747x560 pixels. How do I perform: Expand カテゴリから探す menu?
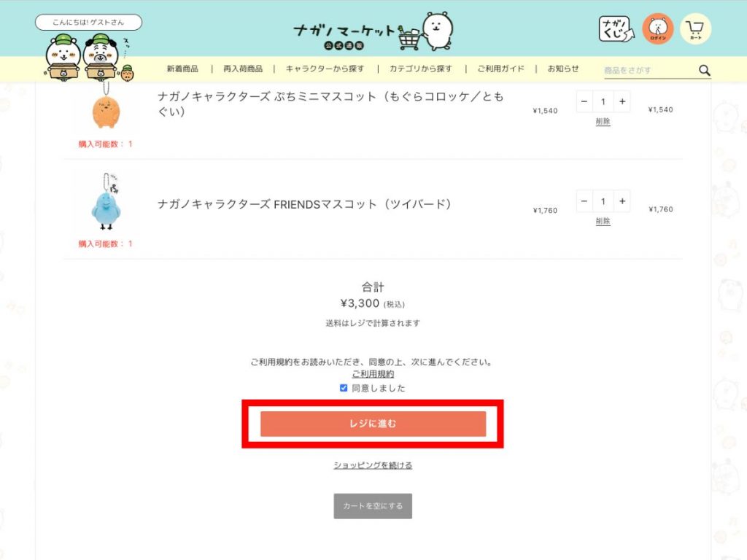(420, 69)
